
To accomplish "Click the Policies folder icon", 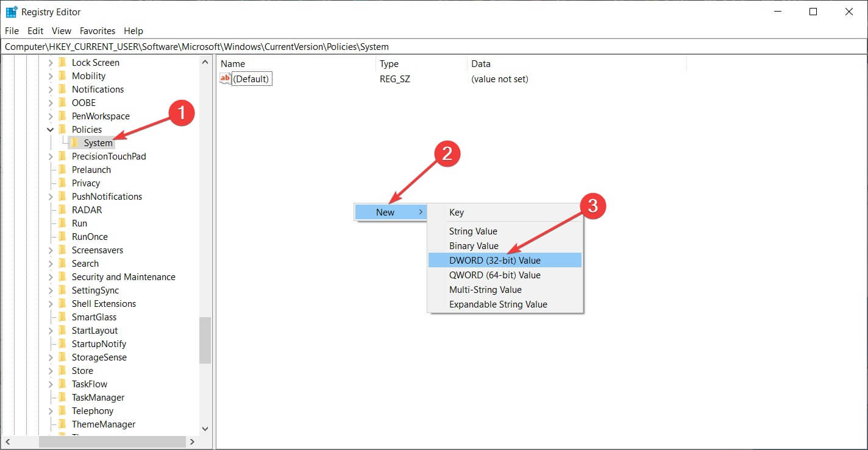I will 62,129.
